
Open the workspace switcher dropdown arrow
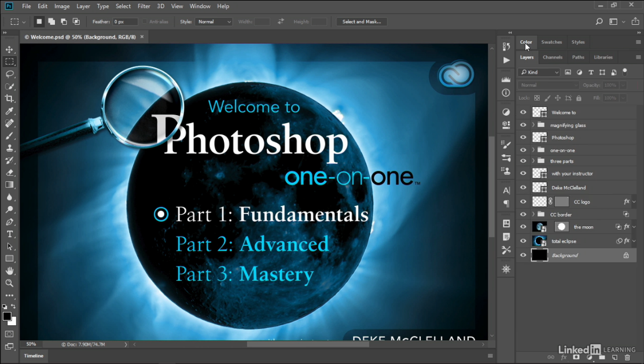tap(624, 22)
